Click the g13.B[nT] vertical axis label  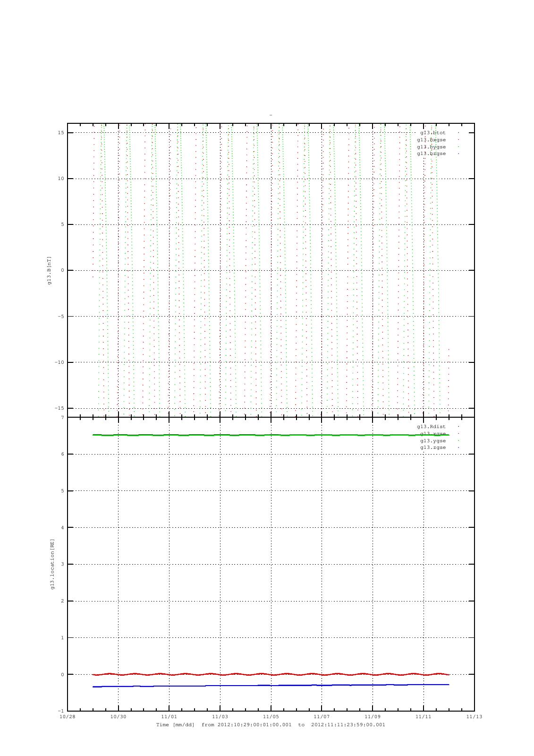pyautogui.click(x=49, y=270)
